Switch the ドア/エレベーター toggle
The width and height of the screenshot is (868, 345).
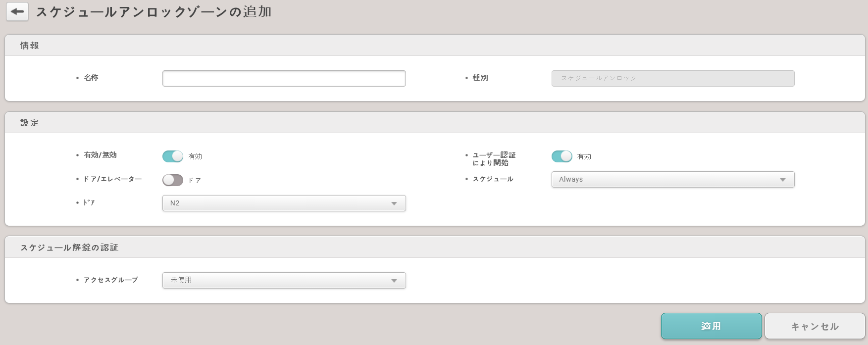click(x=173, y=180)
